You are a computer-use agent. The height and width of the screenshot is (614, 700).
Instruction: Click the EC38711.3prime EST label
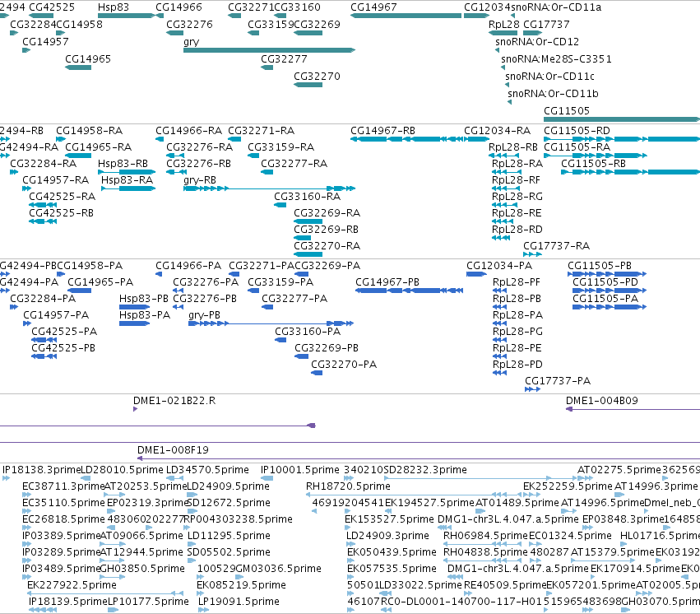pos(63,486)
